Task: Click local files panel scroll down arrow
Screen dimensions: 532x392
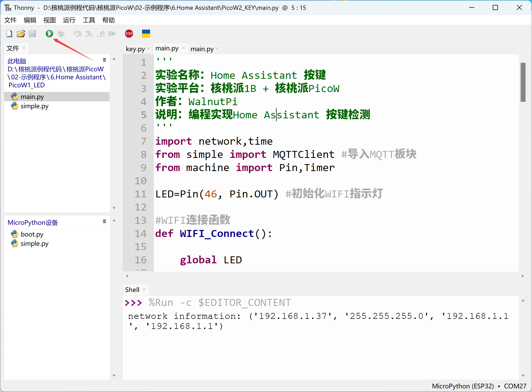Action: coord(114,208)
